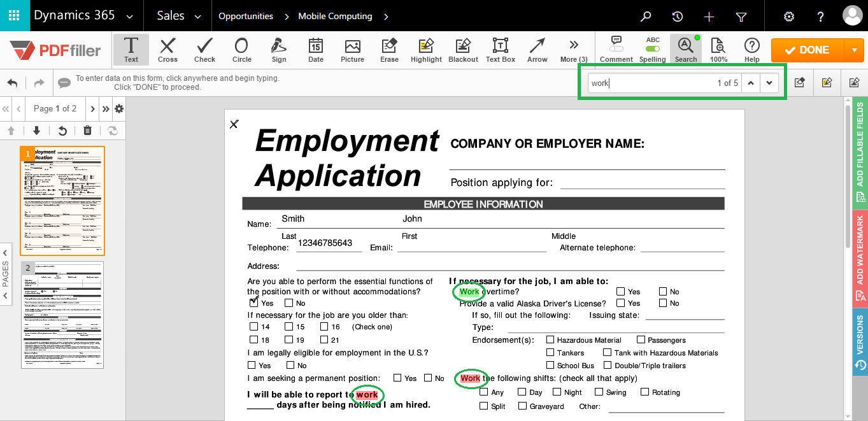Delete the selected page with trash icon
Image resolution: width=868 pixels, height=421 pixels.
[x=87, y=131]
